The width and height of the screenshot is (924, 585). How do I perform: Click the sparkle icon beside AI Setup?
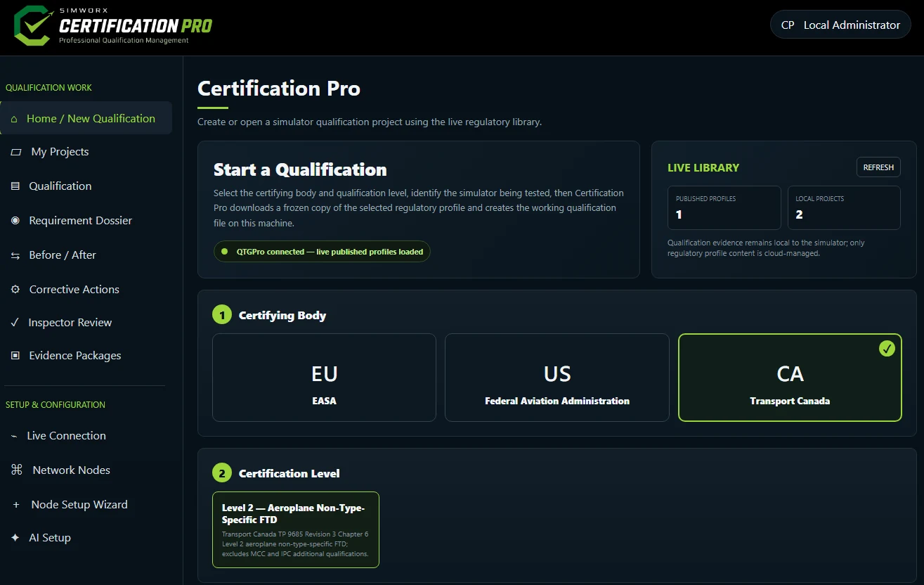click(15, 538)
